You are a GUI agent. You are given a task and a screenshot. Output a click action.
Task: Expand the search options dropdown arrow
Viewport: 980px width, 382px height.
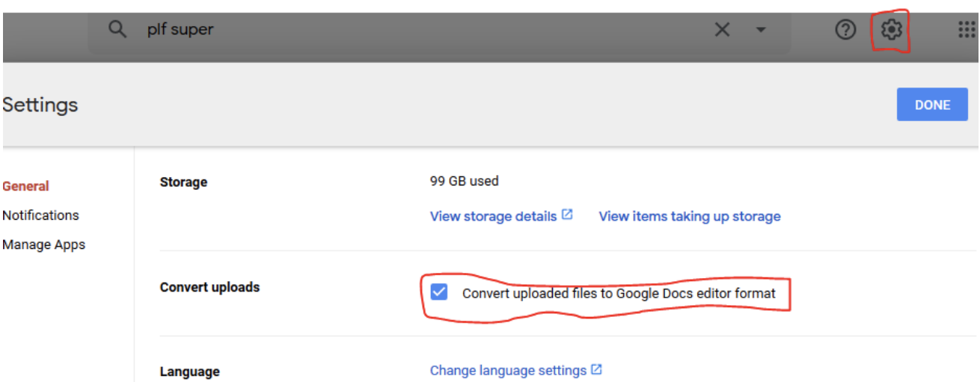(x=761, y=31)
